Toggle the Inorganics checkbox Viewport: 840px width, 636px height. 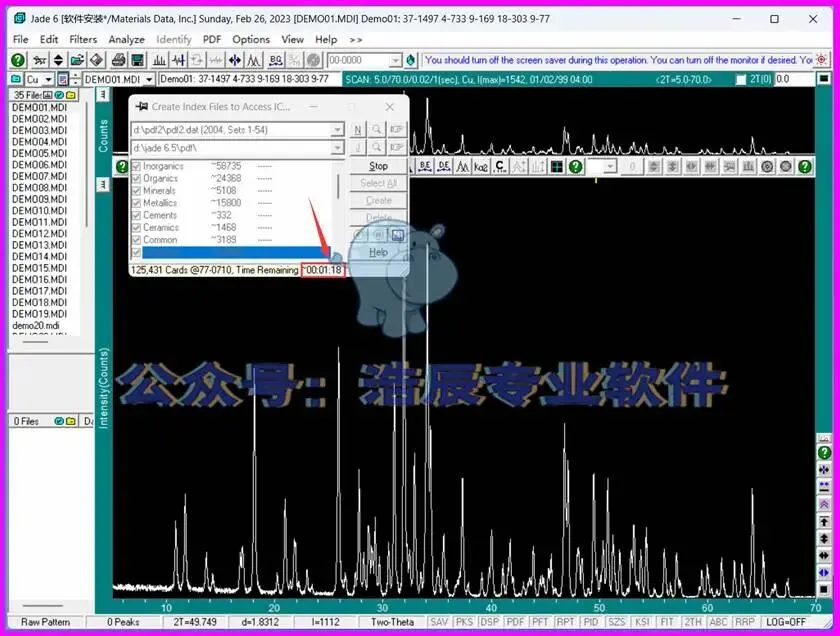point(136,166)
